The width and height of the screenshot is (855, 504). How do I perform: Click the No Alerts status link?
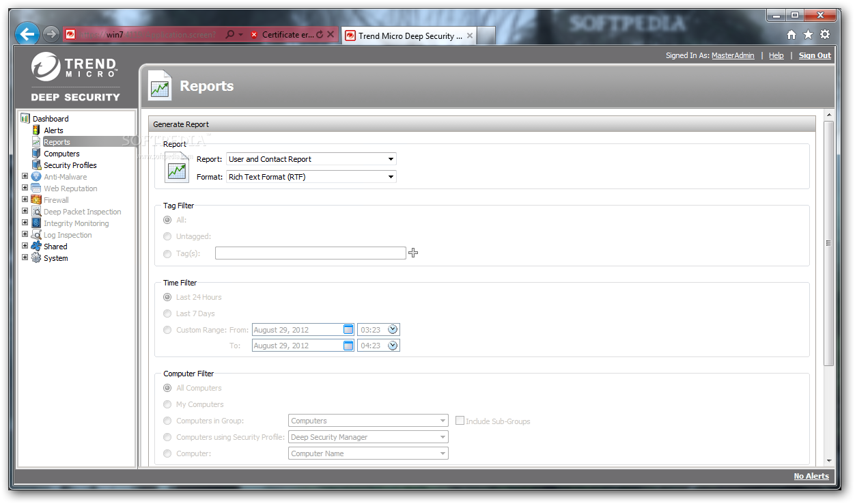pos(811,476)
